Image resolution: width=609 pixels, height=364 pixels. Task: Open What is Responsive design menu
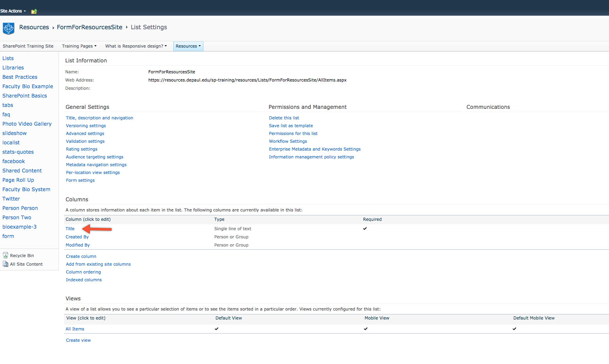[136, 46]
